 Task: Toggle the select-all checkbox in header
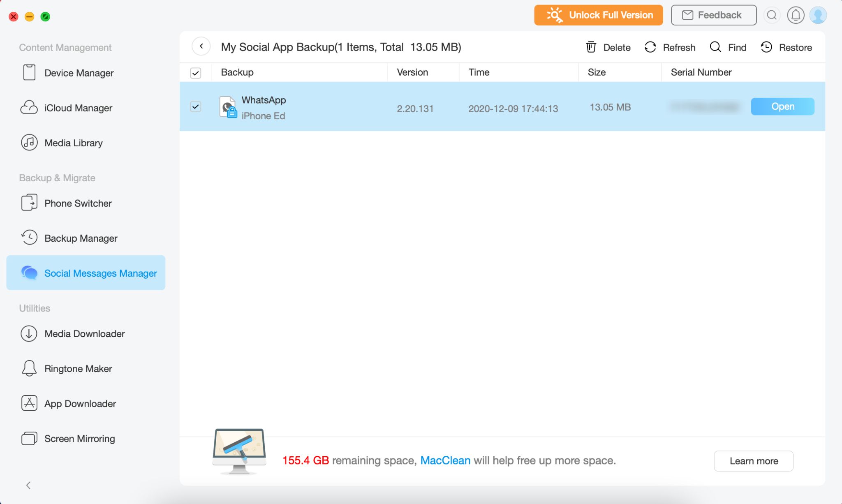[196, 73]
